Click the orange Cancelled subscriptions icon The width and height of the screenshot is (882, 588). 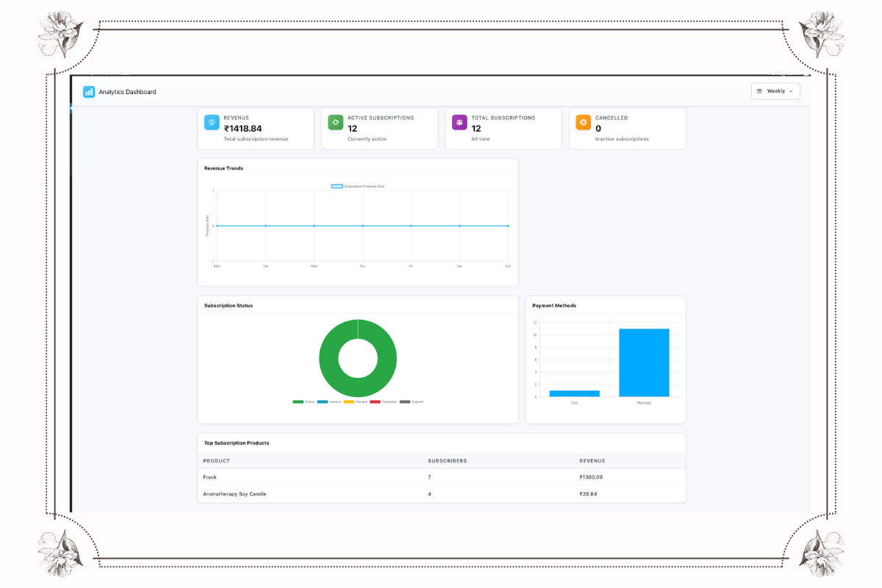(583, 122)
